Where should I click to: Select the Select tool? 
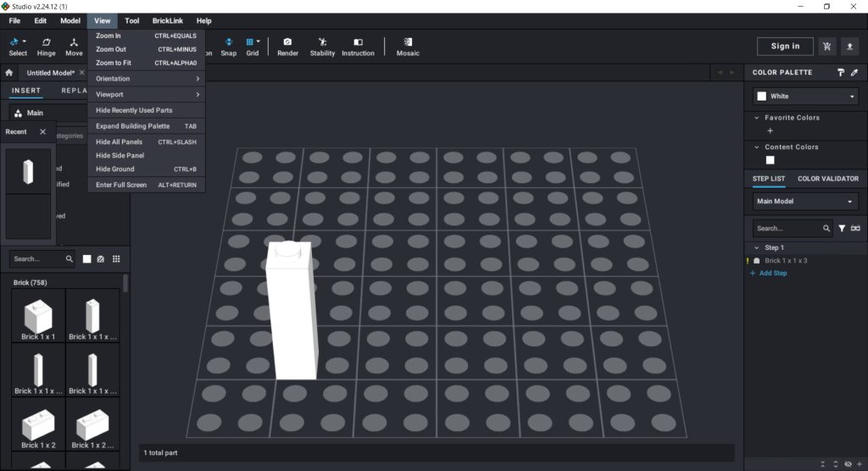pos(17,47)
